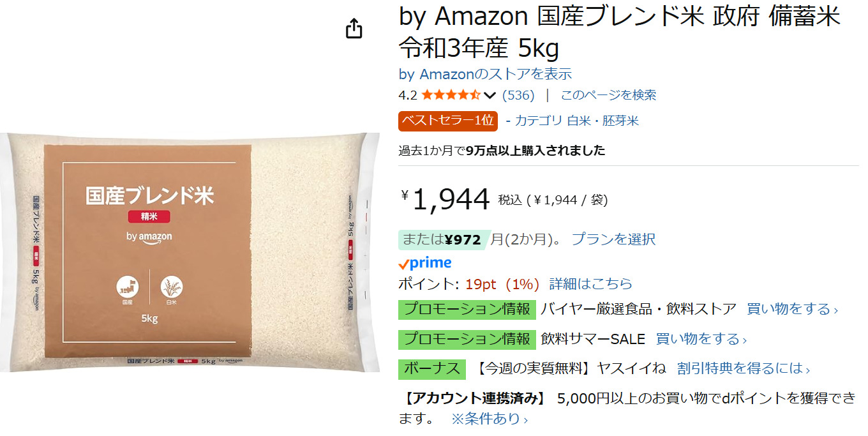
Task: Open the 割引特典を得るには link
Action: 744,369
